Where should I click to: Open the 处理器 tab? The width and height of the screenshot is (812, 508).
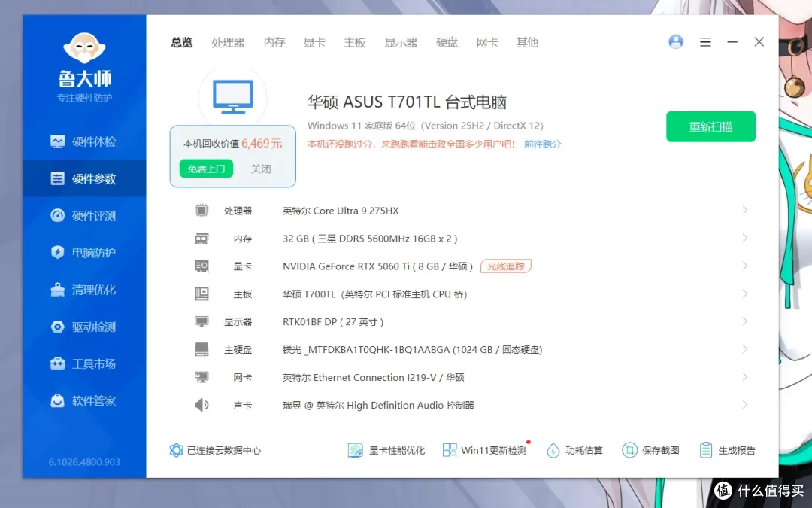pos(228,42)
